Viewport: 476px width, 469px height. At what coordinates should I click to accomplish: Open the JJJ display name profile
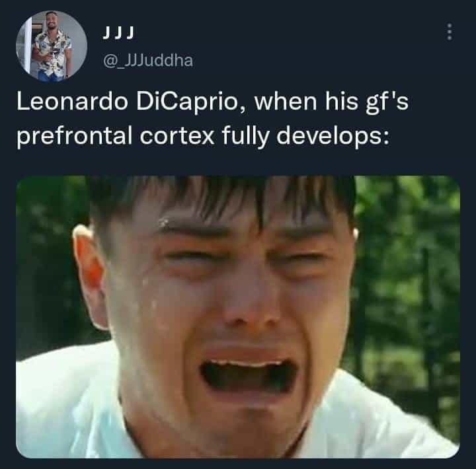[118, 33]
